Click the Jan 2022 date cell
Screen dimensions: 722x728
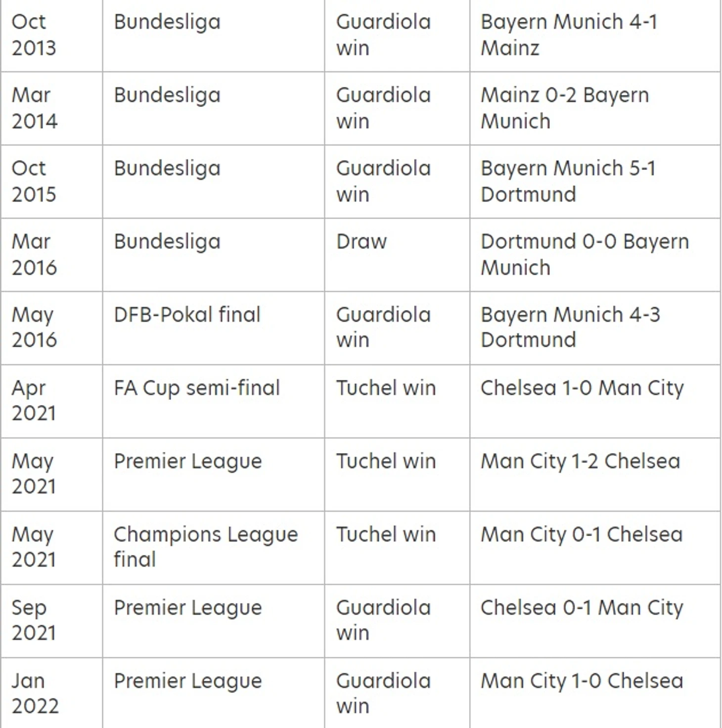pyautogui.click(x=35, y=693)
